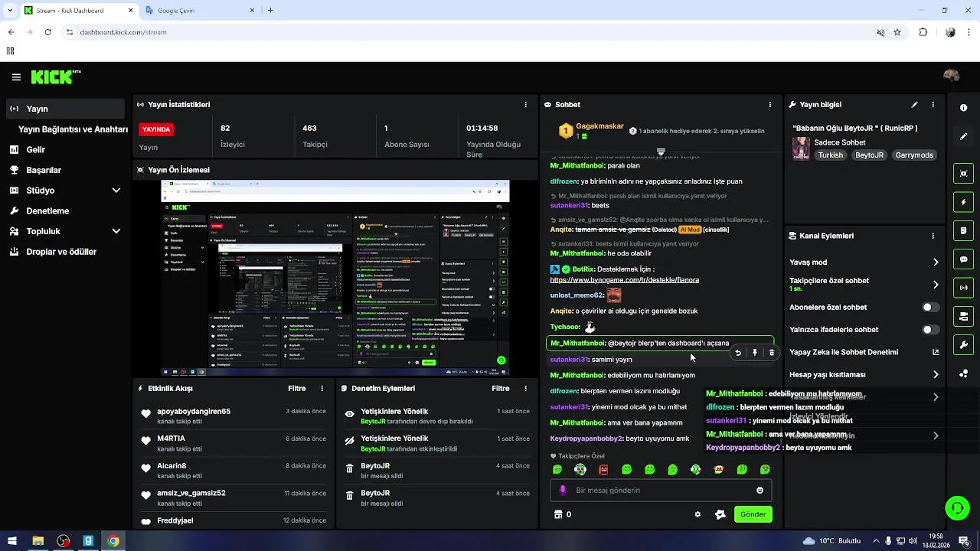Click apoyaboydangiren65 follow event
This screenshot has height=551, width=980.
(234, 416)
